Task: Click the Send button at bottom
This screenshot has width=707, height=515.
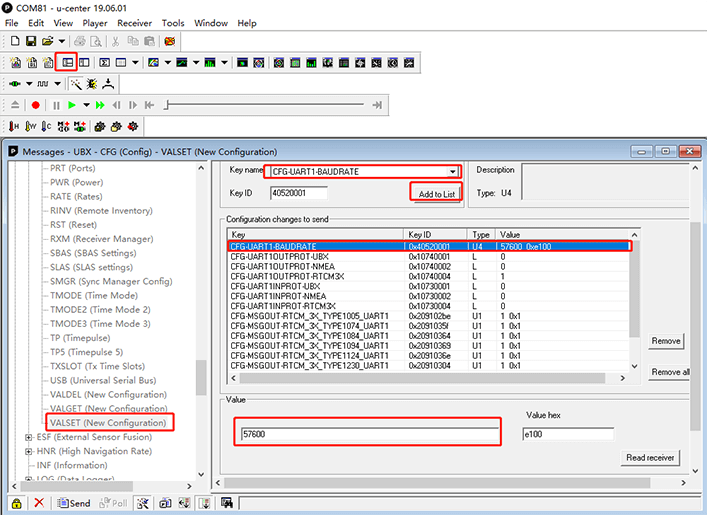Action: pyautogui.click(x=74, y=503)
